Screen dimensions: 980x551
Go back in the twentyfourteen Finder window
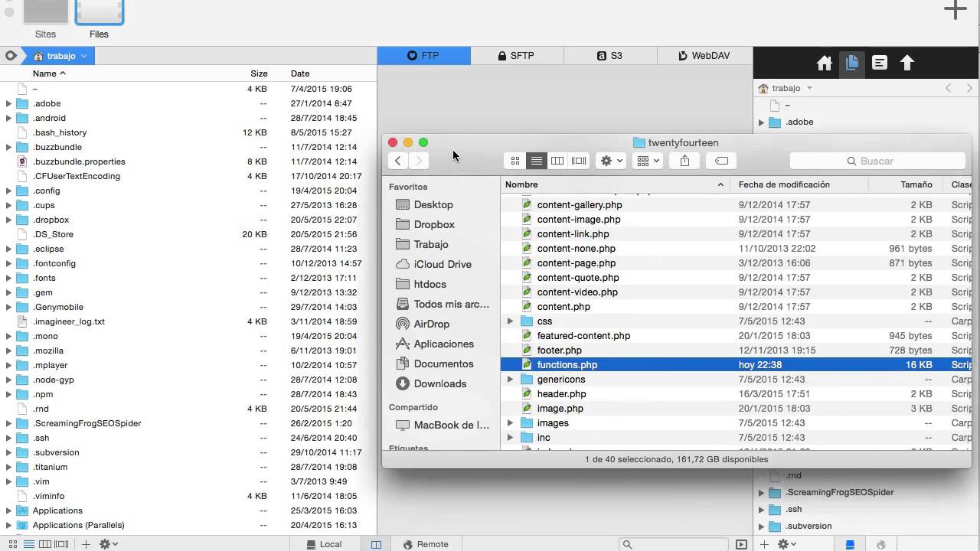point(398,161)
